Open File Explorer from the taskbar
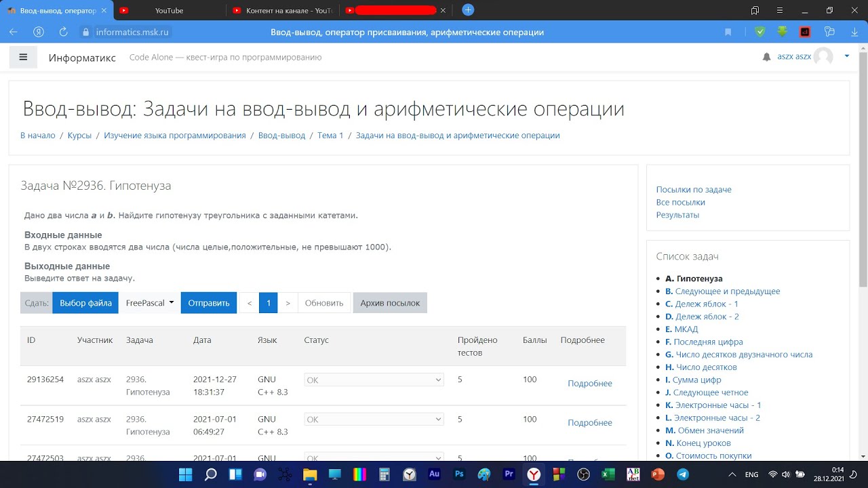The height and width of the screenshot is (488, 868). tap(309, 474)
